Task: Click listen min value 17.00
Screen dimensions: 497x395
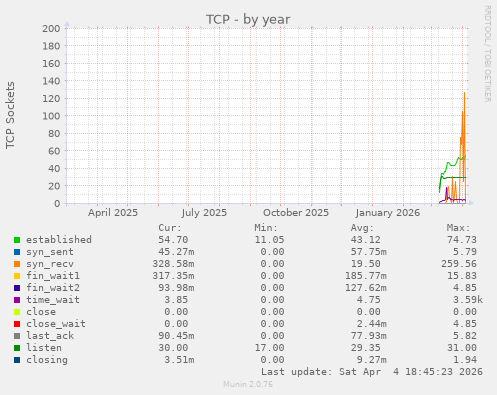Action: tap(269, 348)
